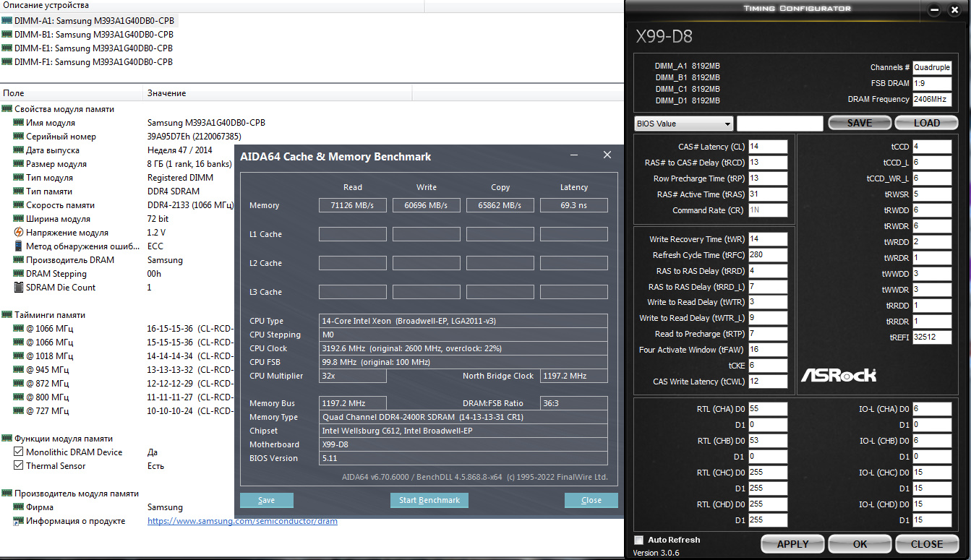Click the lightning icon beside Напряжение модуля
The image size is (971, 560).
(19, 233)
